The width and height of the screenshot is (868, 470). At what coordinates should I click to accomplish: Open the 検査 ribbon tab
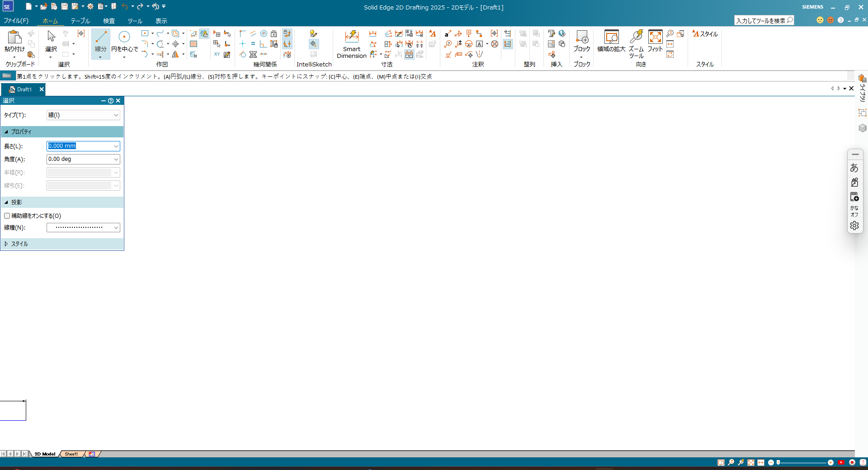tap(108, 21)
